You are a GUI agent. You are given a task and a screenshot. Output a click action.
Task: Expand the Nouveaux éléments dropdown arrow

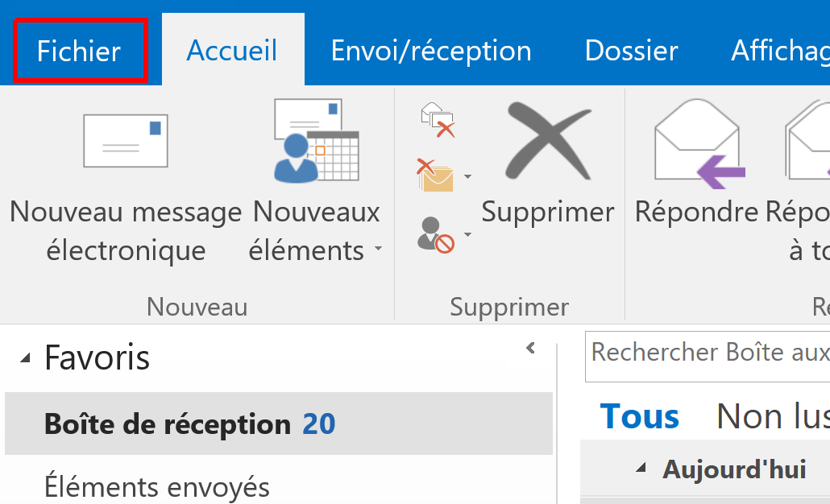(378, 251)
